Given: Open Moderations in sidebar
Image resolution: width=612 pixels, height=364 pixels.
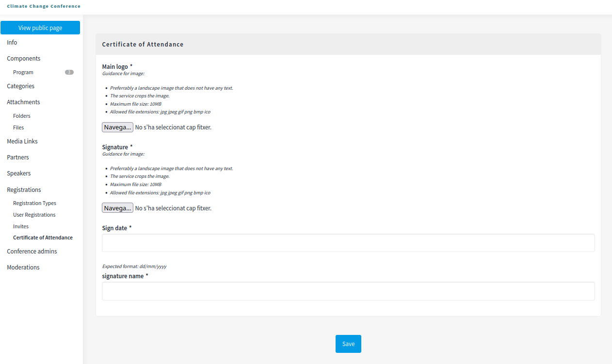Looking at the screenshot, I should click(23, 268).
